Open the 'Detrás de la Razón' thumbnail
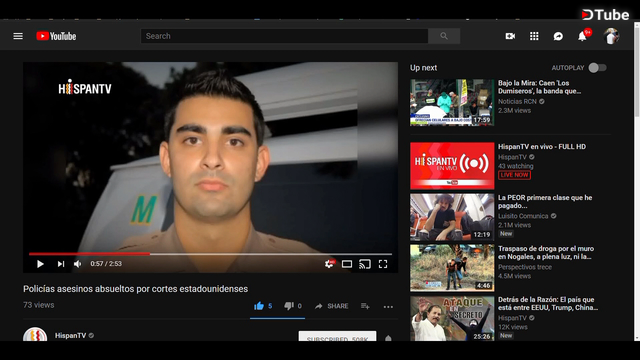 point(452,318)
